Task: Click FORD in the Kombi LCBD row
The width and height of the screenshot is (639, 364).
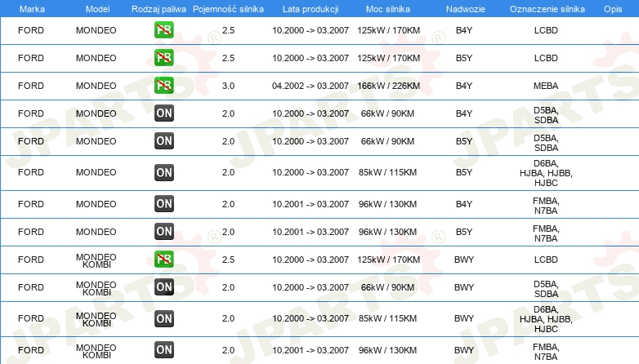Action: 31,260
